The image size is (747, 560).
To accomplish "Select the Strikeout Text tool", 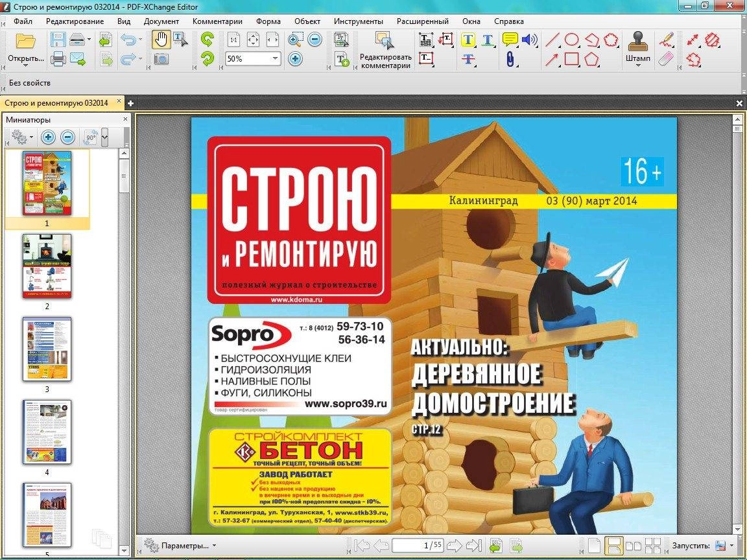I will pos(468,59).
